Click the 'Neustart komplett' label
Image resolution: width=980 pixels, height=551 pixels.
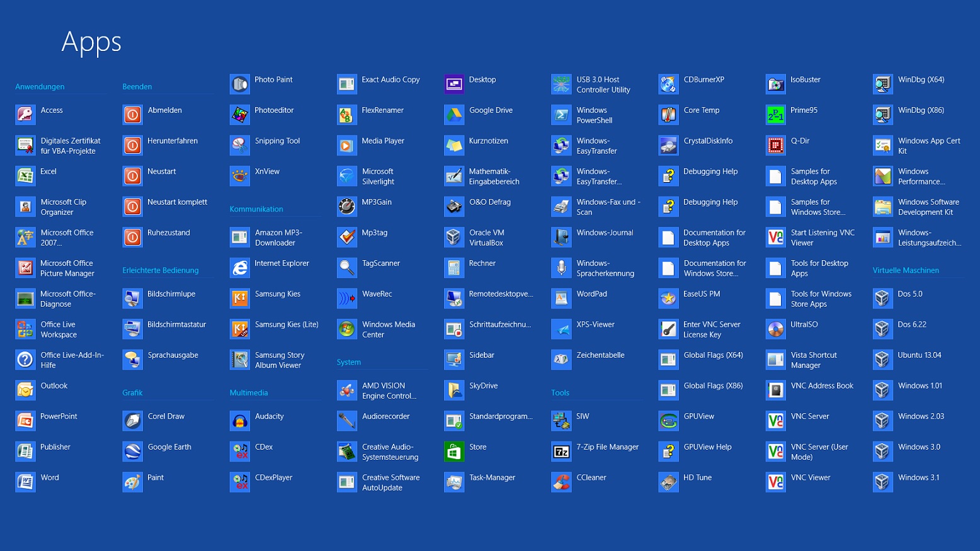click(178, 202)
